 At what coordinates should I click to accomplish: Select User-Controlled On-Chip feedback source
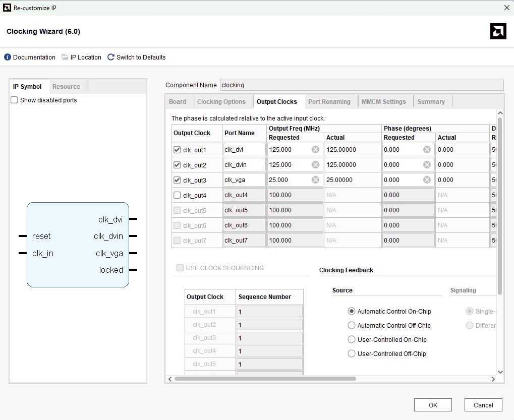pos(352,340)
